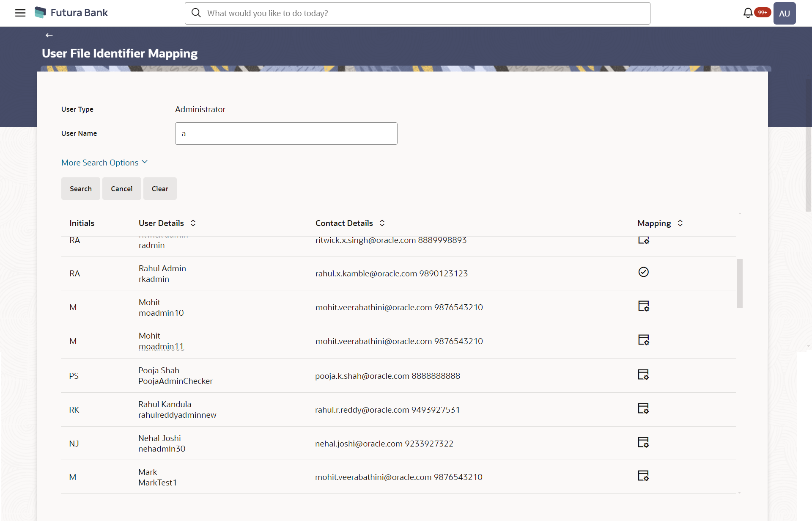Image resolution: width=812 pixels, height=521 pixels.
Task: Open mapping icon for MarkTest1
Action: coord(643,476)
